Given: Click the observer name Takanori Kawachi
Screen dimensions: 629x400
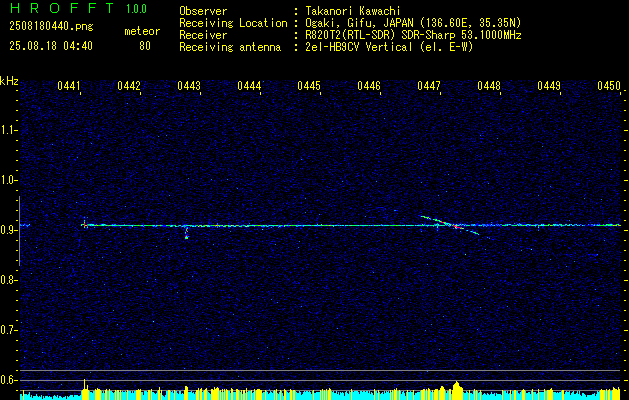Looking at the screenshot, I should coord(351,11).
